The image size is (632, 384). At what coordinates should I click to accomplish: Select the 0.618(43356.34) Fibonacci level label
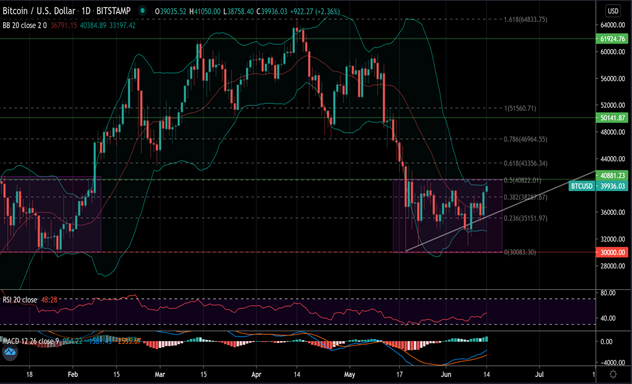(x=526, y=163)
